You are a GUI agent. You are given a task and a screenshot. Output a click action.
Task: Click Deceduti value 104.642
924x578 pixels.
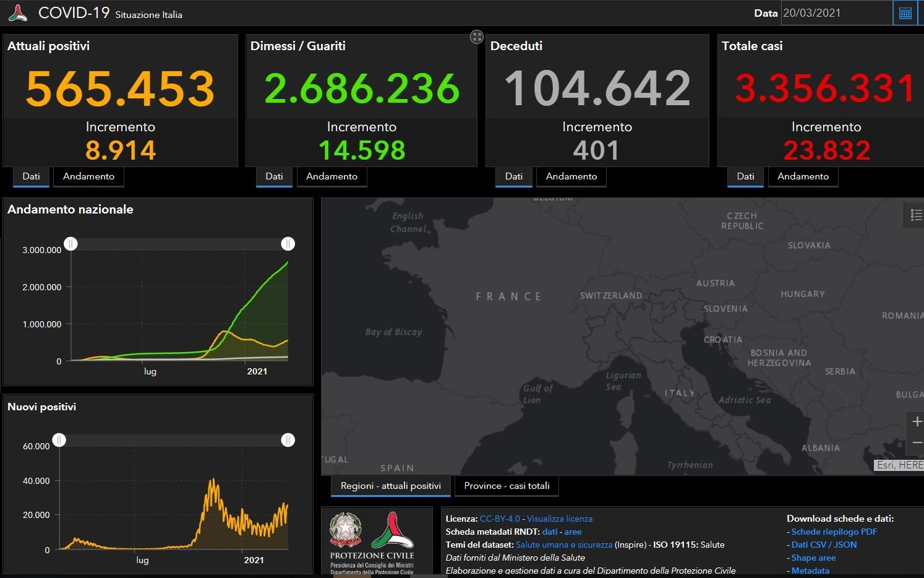tap(597, 88)
